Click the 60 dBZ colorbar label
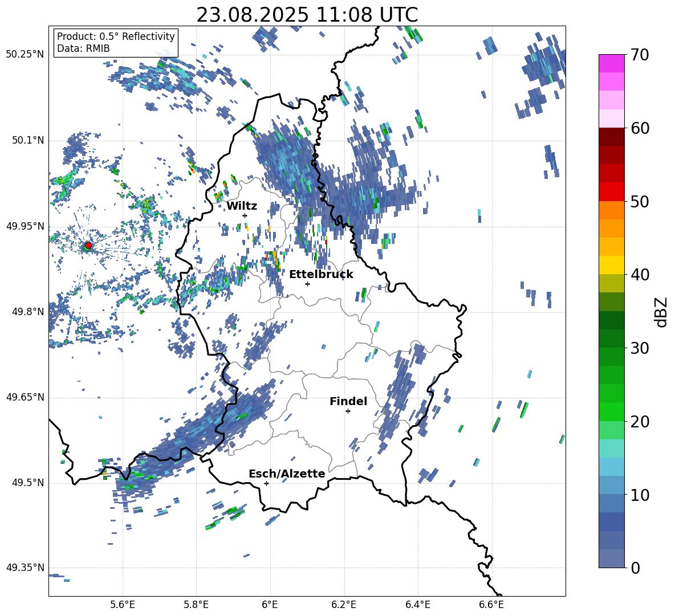 pyautogui.click(x=640, y=128)
